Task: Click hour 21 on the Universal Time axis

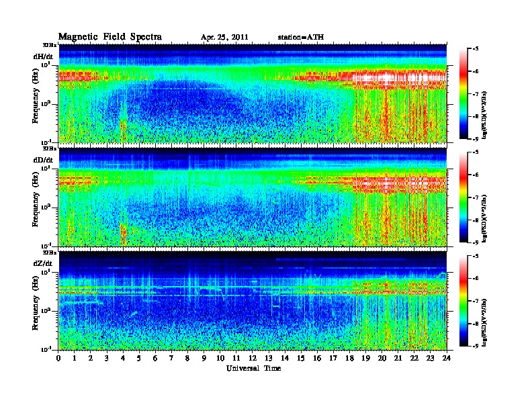Action: pos(398,358)
